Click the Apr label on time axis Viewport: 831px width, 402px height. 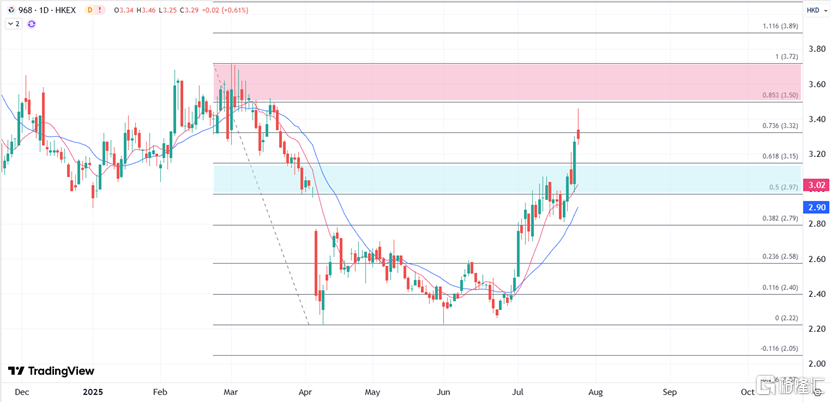point(305,392)
